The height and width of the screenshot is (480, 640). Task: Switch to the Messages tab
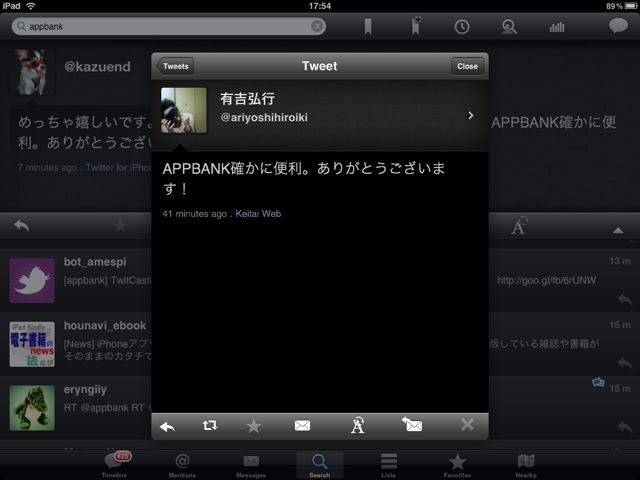(251, 465)
